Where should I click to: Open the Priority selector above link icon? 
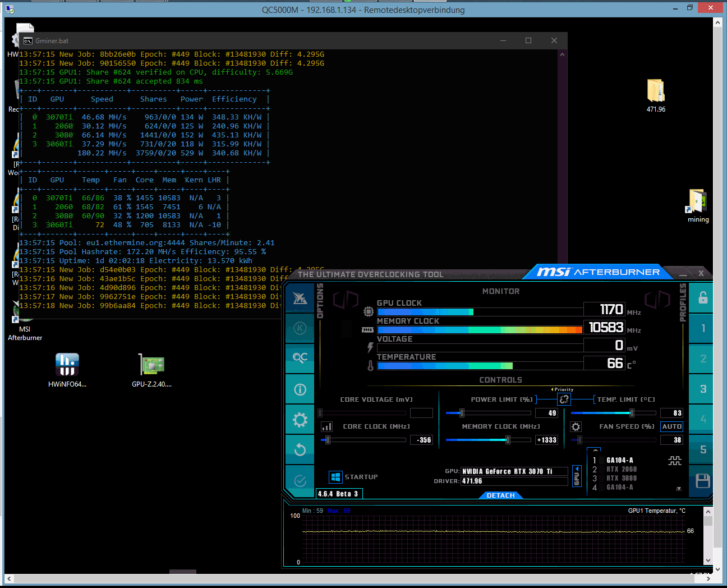(563, 389)
